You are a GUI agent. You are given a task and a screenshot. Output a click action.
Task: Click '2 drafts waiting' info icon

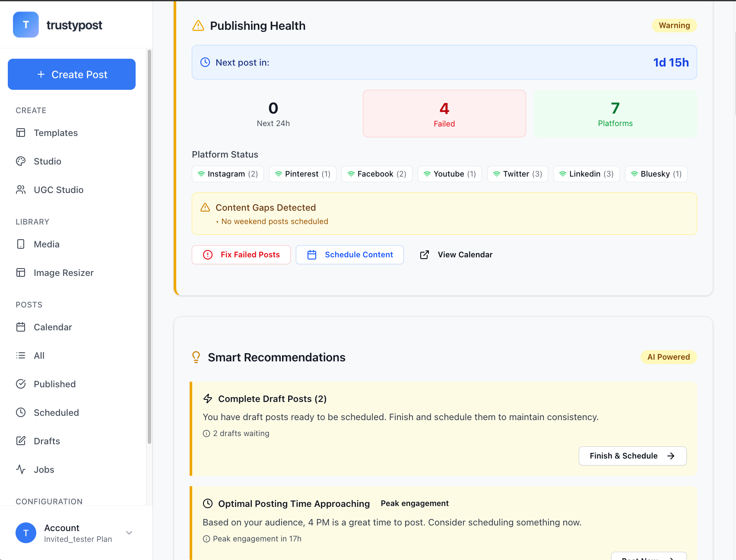click(x=206, y=433)
